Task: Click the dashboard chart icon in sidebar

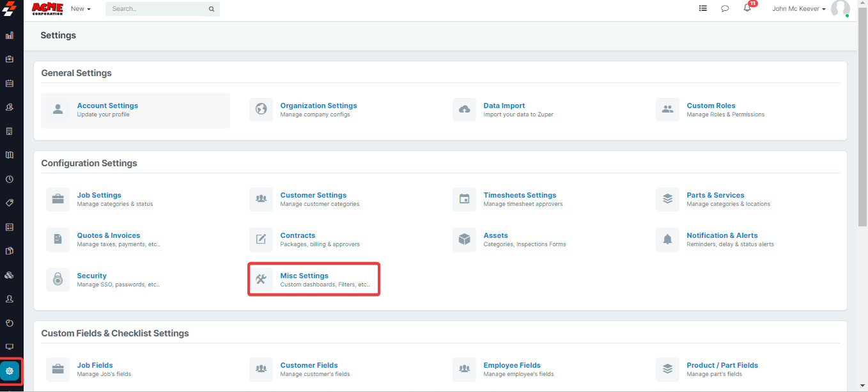Action: point(10,35)
